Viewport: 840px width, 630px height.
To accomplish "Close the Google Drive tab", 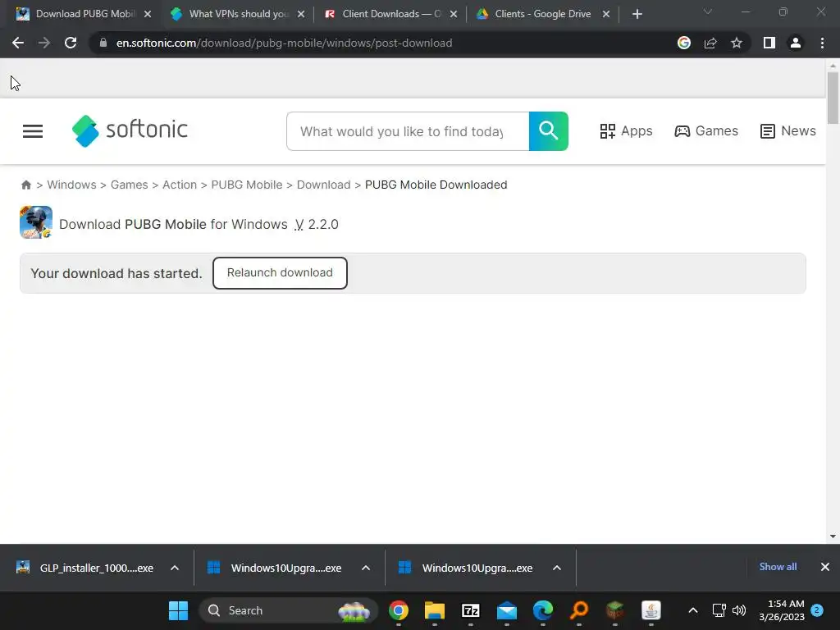I will point(606,15).
